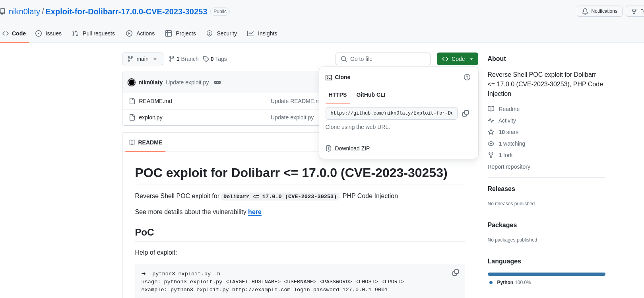Click Report repository
The image size is (644, 298).
509,167
